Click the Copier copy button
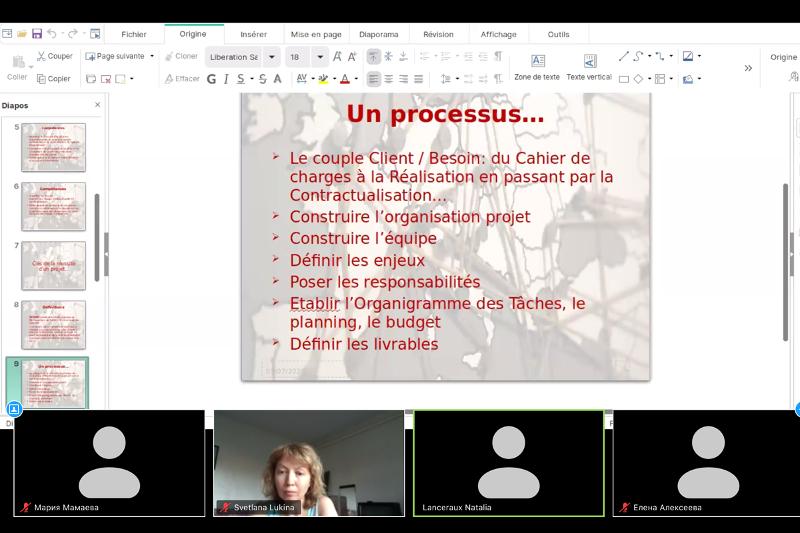The height and width of the screenshot is (533, 800). click(x=53, y=78)
